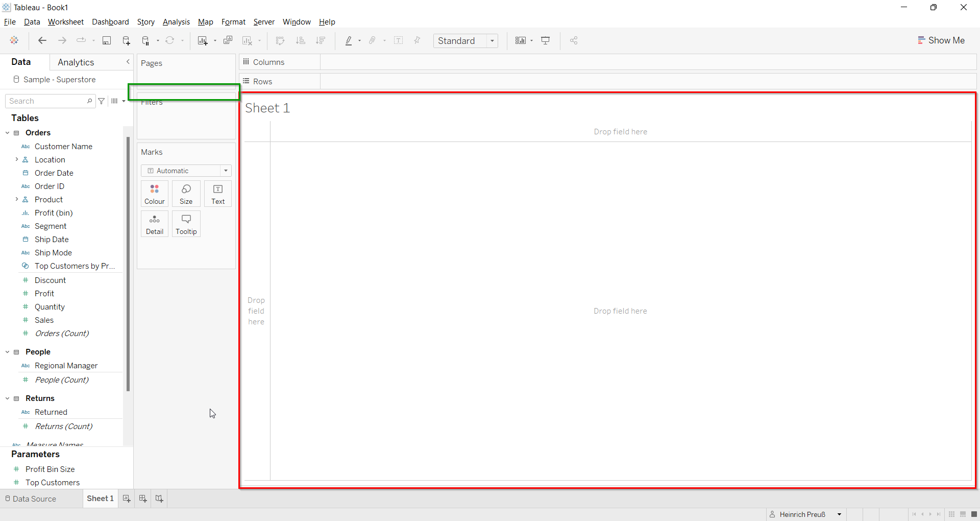Enter Presentation Mode
The height and width of the screenshot is (521, 980).
546,40
